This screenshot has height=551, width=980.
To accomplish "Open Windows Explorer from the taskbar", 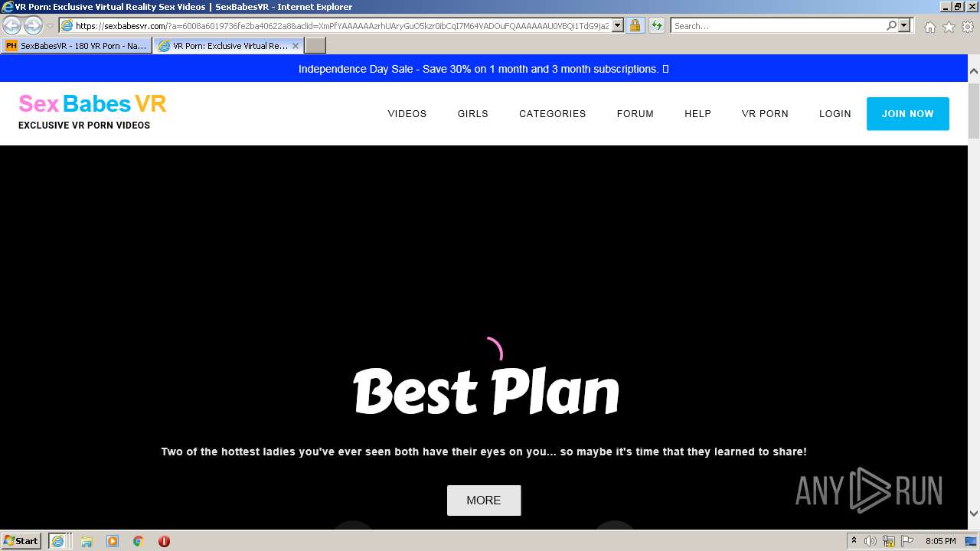I will (x=87, y=541).
